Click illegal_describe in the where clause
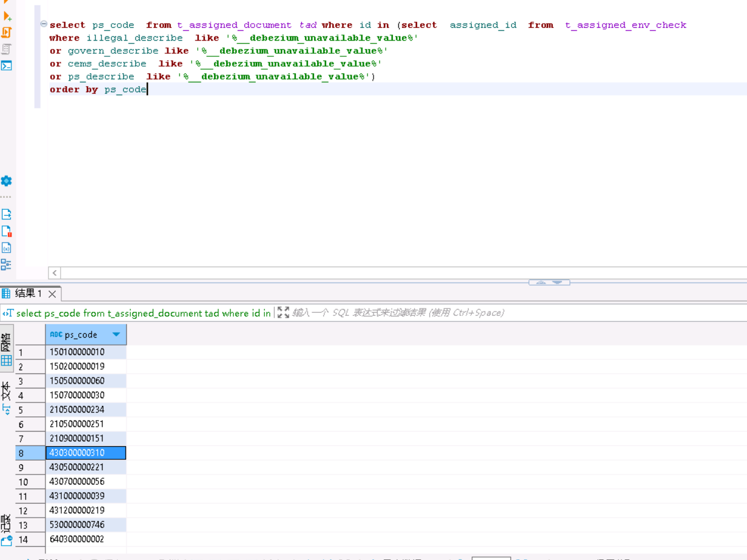Screen dimensions: 747x560 134,38
